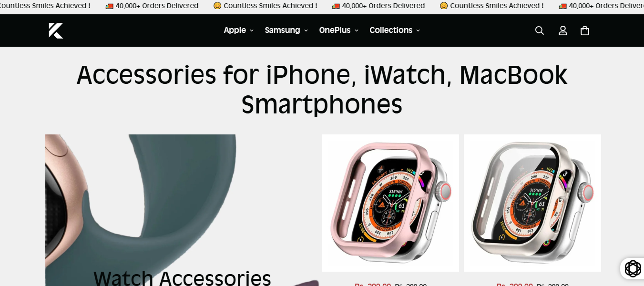Expand the Apple dropdown menu
Screen dimensions: 644x286
pos(239,30)
